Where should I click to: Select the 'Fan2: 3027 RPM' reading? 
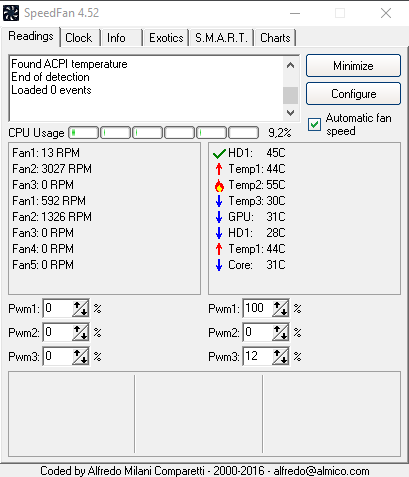(52, 169)
